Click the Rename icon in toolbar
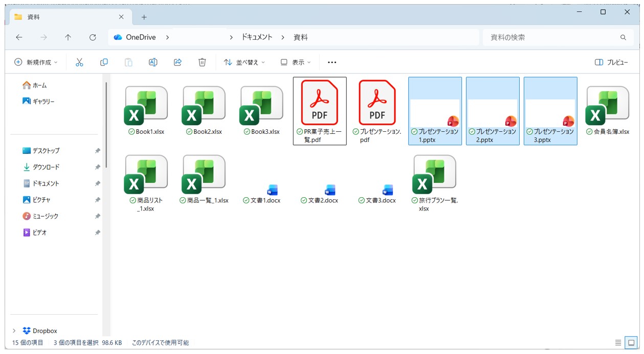The height and width of the screenshot is (354, 644). pyautogui.click(x=153, y=62)
